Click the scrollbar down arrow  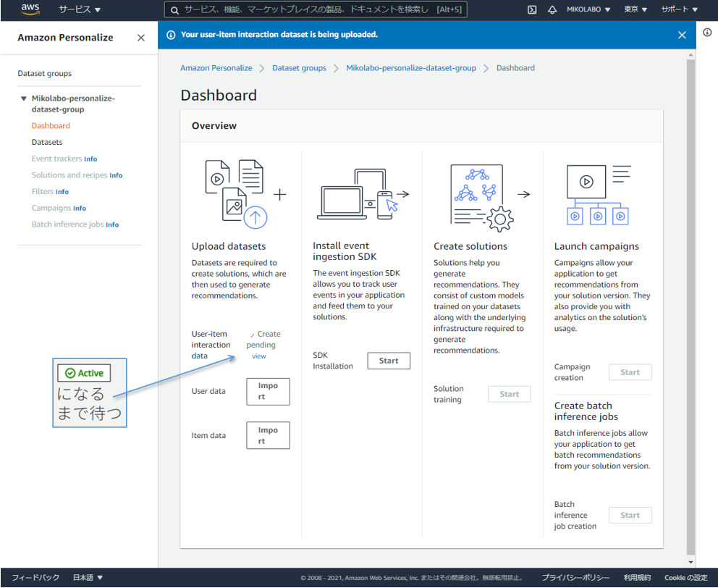point(691,563)
